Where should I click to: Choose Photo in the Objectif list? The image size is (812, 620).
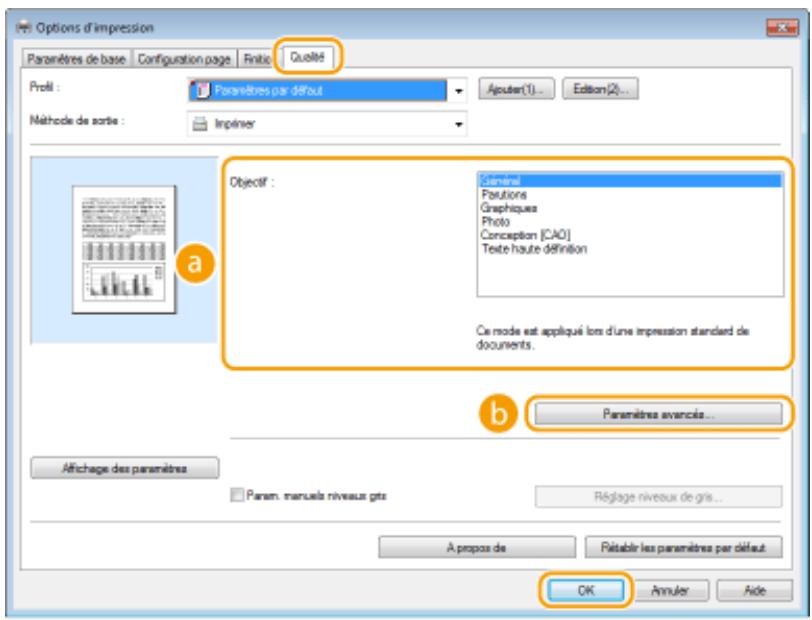pyautogui.click(x=630, y=222)
